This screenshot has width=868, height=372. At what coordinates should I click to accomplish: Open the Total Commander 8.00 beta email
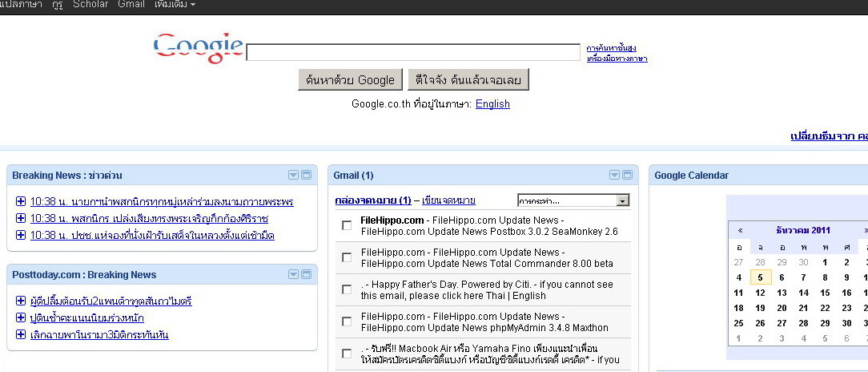(487, 258)
